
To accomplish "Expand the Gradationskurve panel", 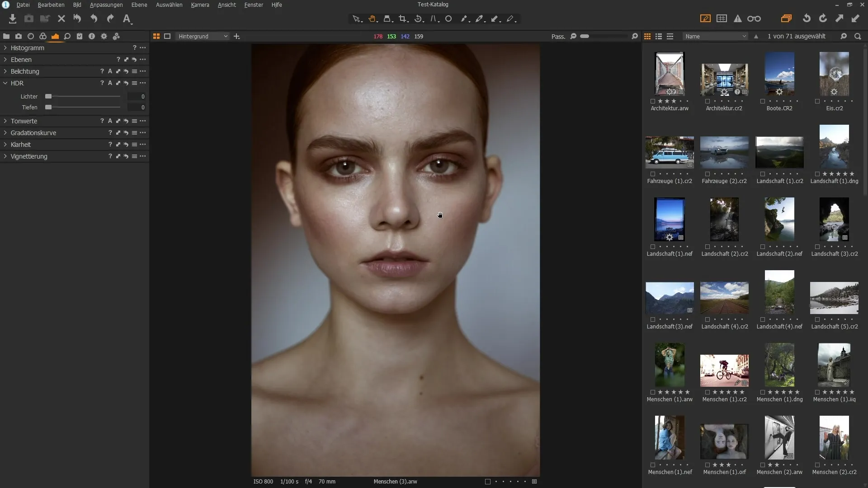I will [x=5, y=133].
